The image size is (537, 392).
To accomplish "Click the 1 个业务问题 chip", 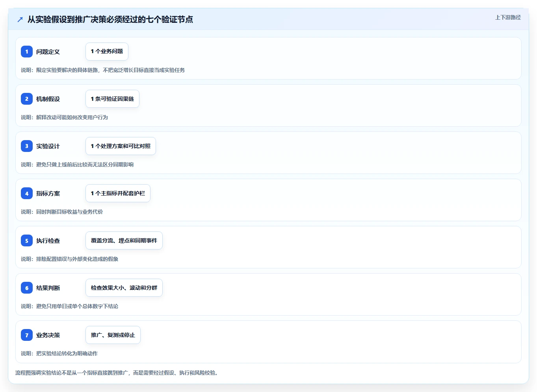I will pyautogui.click(x=107, y=52).
